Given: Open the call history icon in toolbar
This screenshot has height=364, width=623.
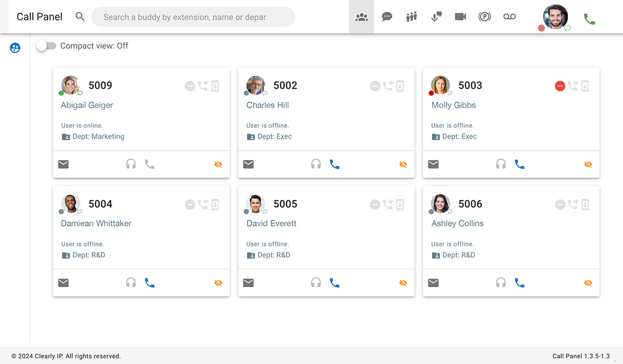Looking at the screenshot, I should [436, 17].
